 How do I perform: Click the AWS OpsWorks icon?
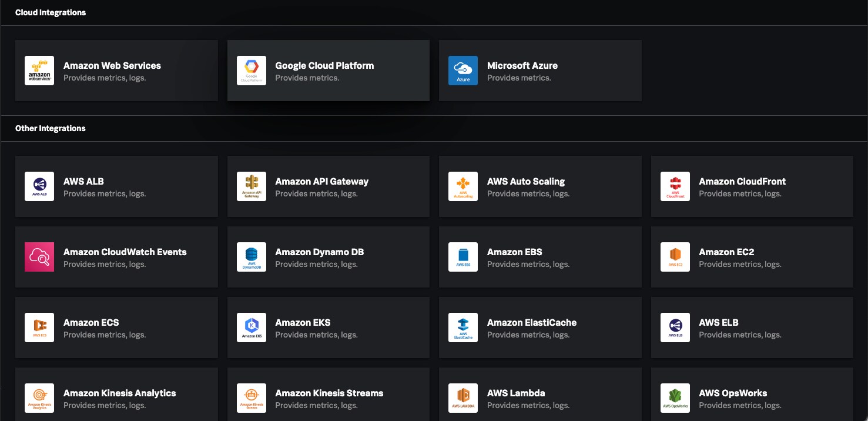coord(675,398)
